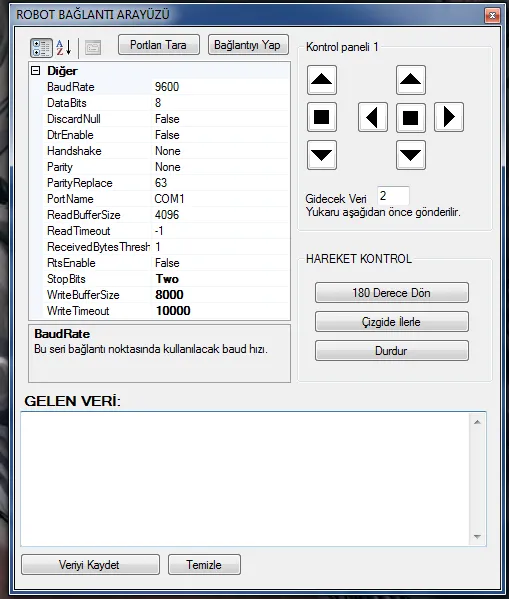The image size is (509, 599).
Task: Close the Robot Bağlantı Arayüzü window
Action: tap(493, 15)
